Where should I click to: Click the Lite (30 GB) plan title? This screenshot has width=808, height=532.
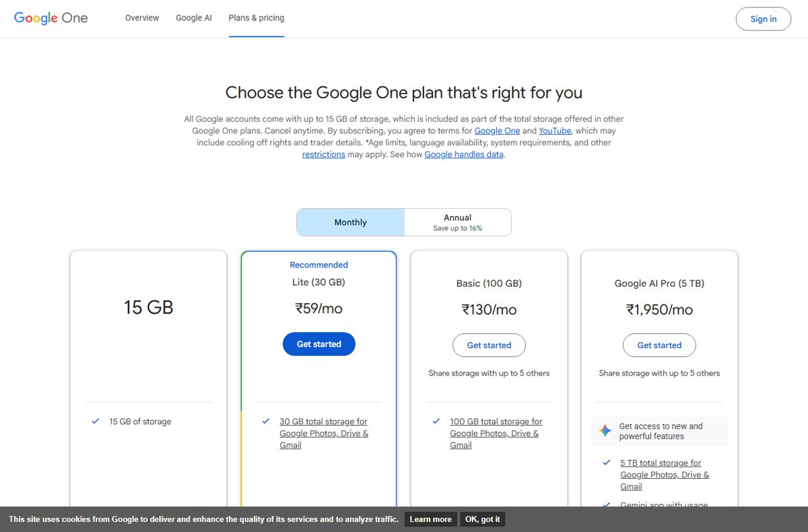319,282
